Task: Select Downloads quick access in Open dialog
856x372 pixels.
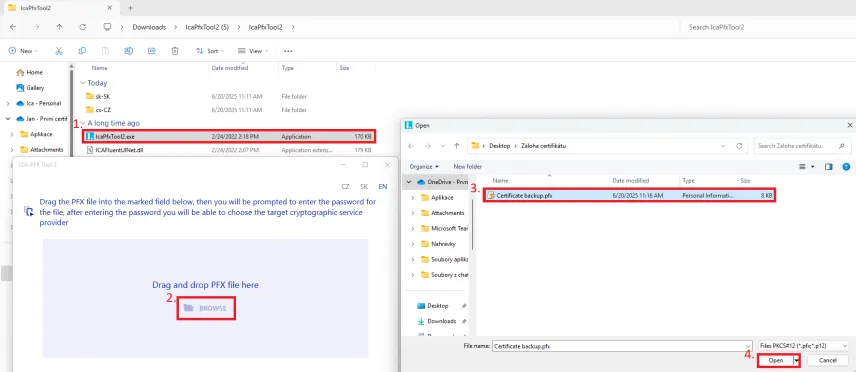Action: [441, 321]
